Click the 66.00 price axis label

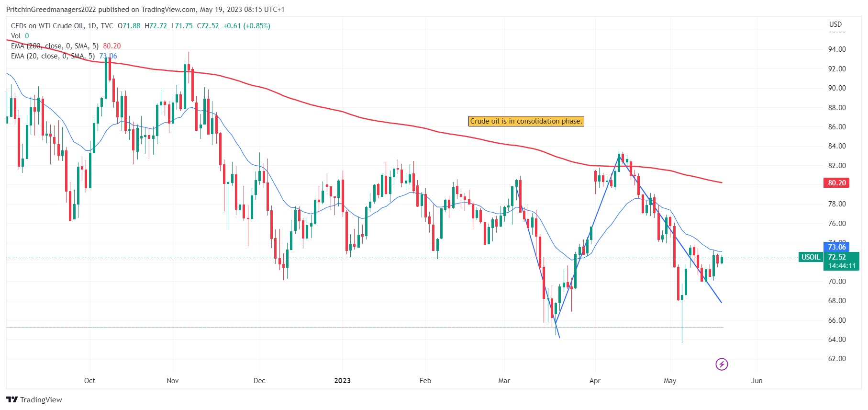[x=837, y=320]
